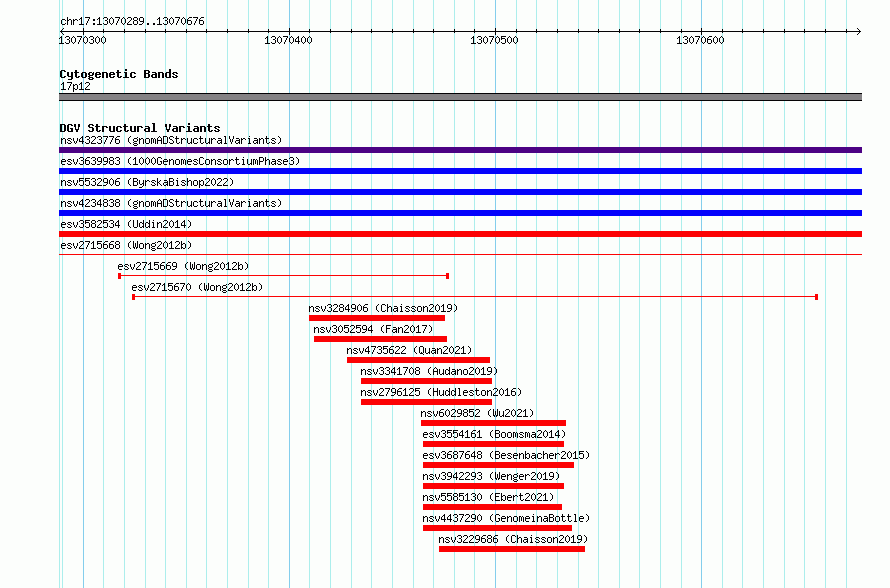
Task: Click the nsv4323776 gnomAD purple variant bar
Action: coord(460,150)
